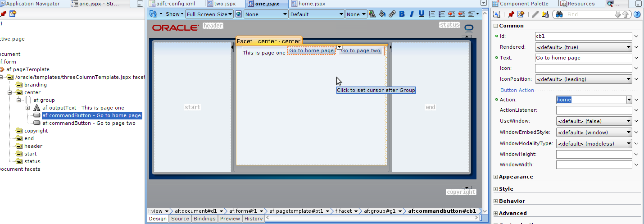Click the help icon in Property Inspector
The width and height of the screenshot is (644, 224).
(637, 14)
